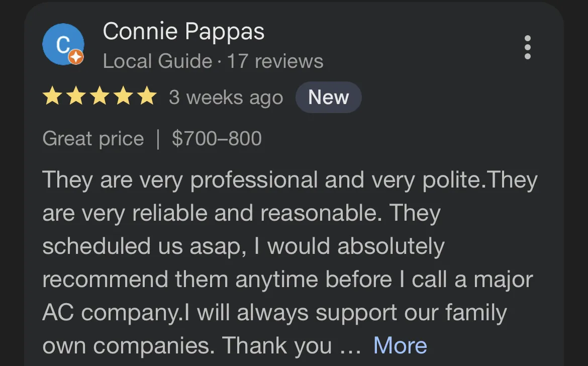588x366 pixels.
Task: Click the 'Local Guide' label text
Action: click(157, 61)
